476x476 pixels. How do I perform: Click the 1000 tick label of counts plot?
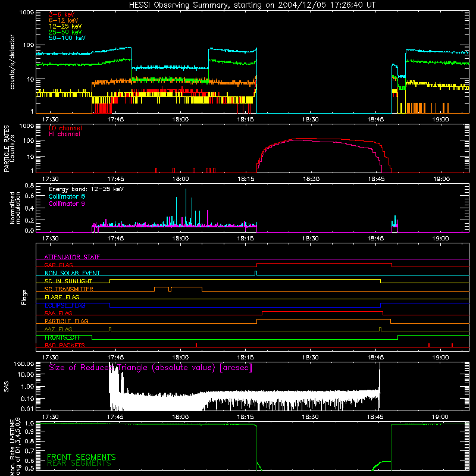pos(27,12)
